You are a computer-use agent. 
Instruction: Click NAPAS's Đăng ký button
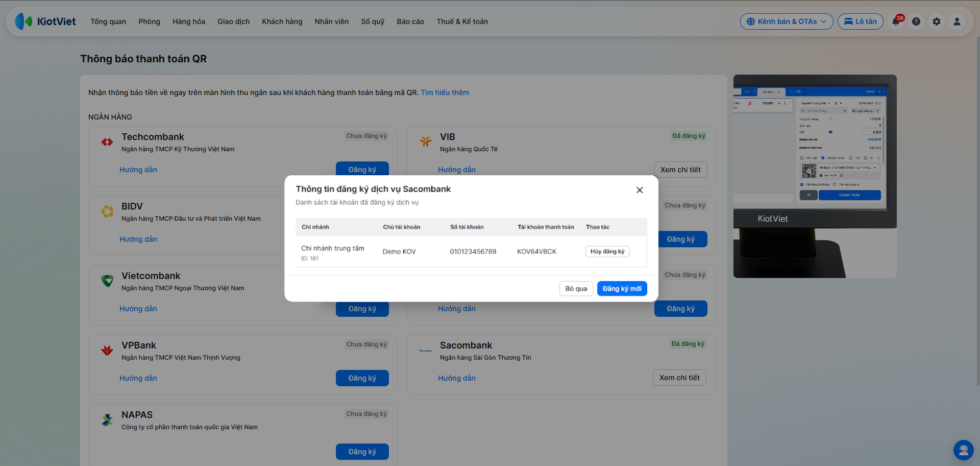[x=362, y=452]
